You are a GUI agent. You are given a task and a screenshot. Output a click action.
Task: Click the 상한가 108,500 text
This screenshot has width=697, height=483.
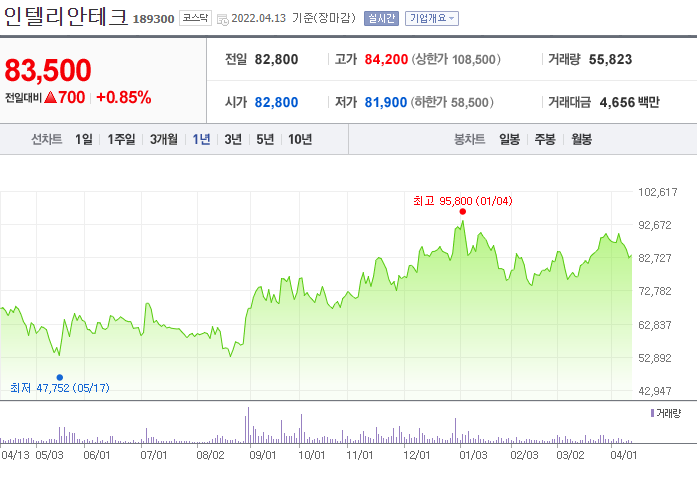pos(457,59)
